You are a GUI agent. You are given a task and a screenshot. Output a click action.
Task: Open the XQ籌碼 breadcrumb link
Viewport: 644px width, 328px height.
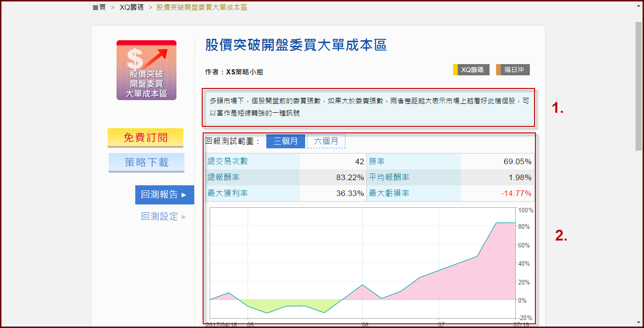(x=132, y=7)
